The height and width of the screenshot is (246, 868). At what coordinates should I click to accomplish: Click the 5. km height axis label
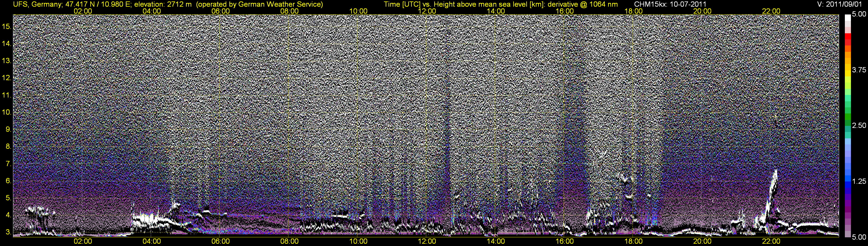click(x=9, y=198)
